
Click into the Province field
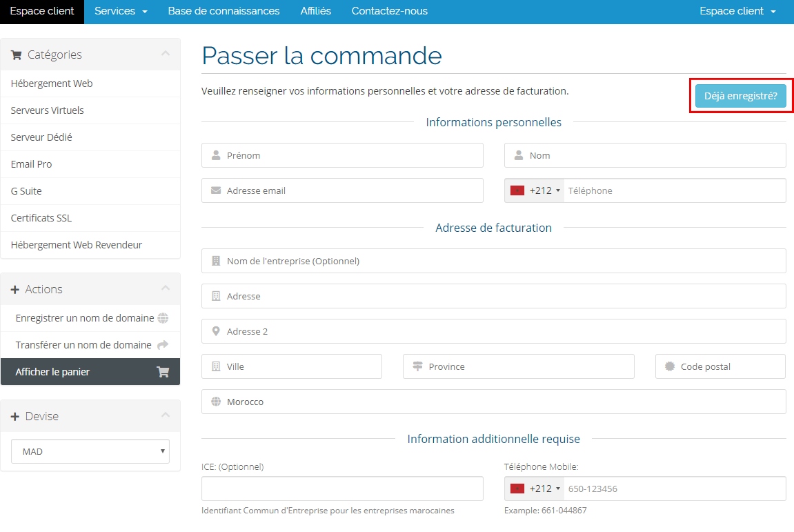coord(519,366)
